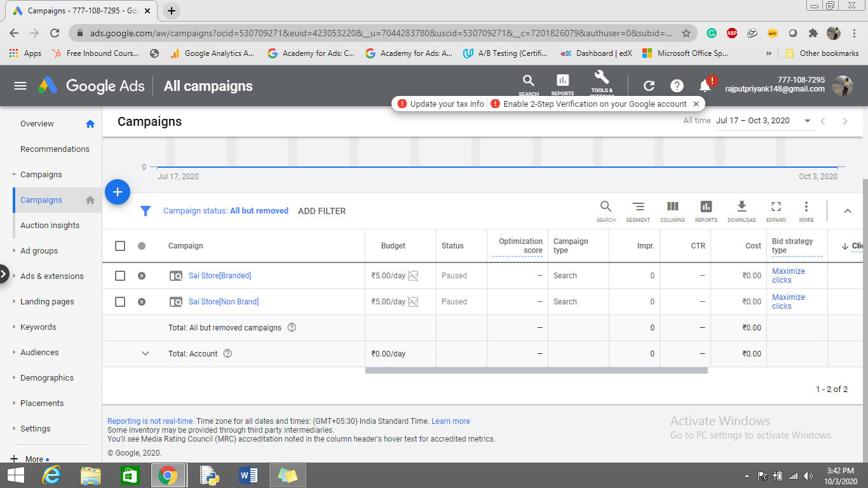The image size is (868, 488).
Task: Click the refresh icon in the header
Action: pos(649,86)
